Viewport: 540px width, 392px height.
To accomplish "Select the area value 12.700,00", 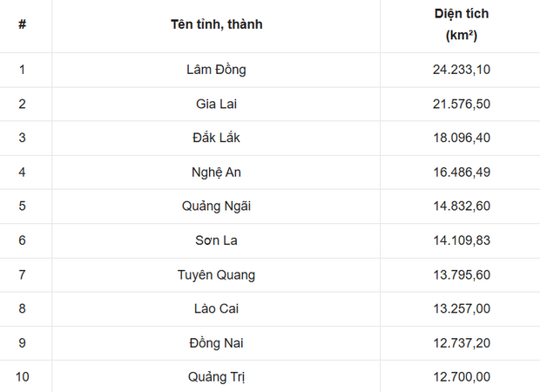I will pos(461,377).
